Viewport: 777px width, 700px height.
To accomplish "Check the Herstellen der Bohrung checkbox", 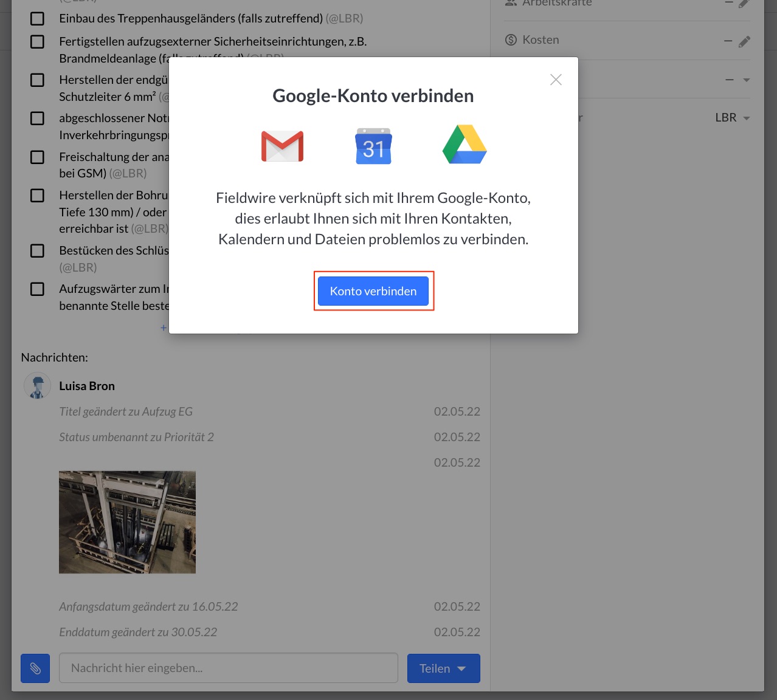I will [38, 196].
